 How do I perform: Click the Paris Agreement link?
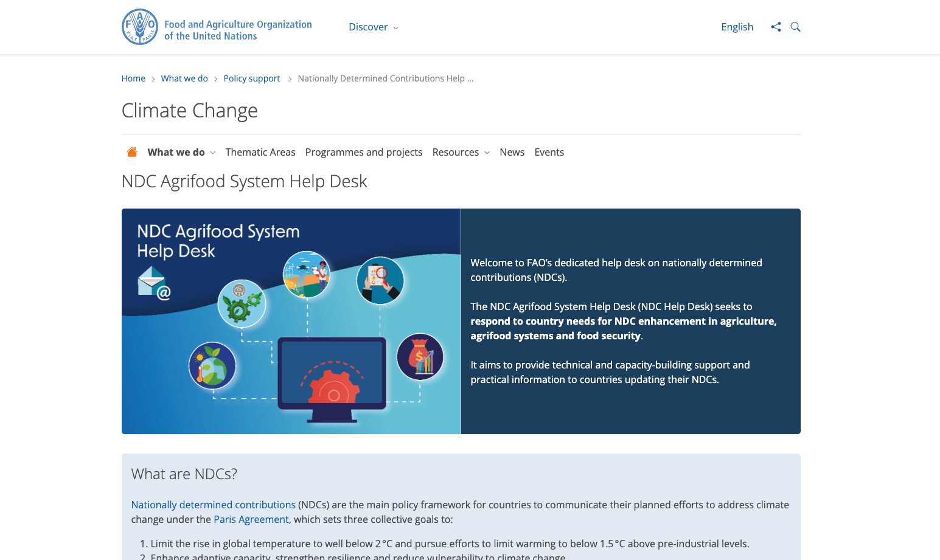click(251, 519)
